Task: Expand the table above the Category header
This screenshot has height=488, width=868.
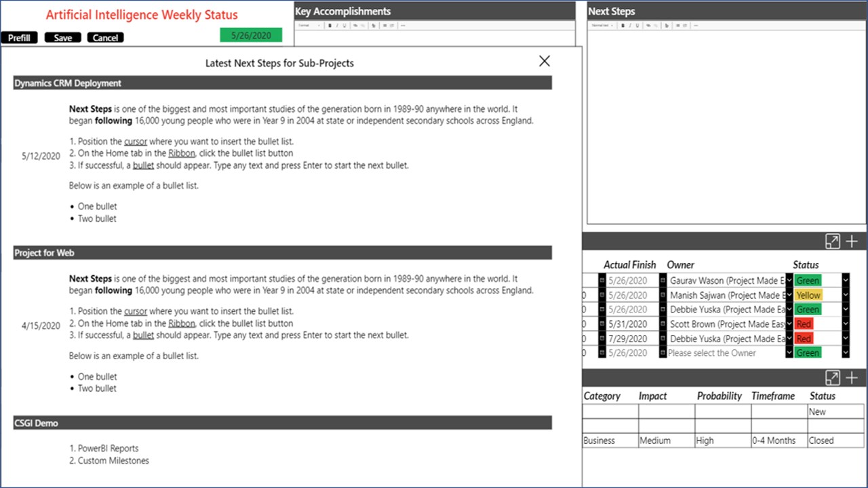Action: coord(832,378)
